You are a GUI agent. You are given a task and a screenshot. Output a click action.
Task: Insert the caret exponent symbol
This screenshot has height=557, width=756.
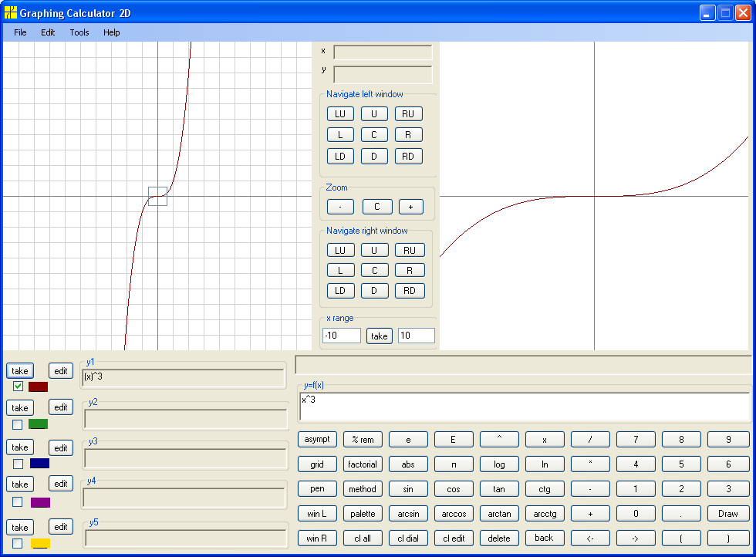499,439
